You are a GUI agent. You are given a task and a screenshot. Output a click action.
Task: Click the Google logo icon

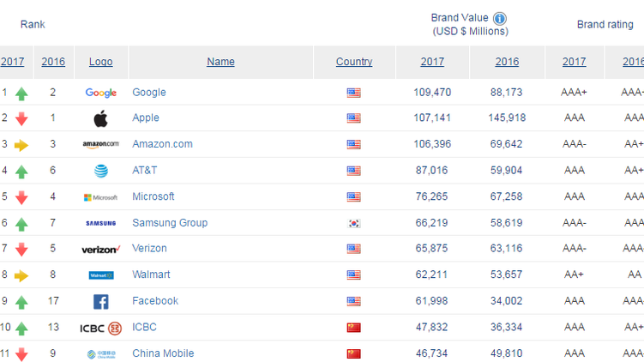[101, 93]
